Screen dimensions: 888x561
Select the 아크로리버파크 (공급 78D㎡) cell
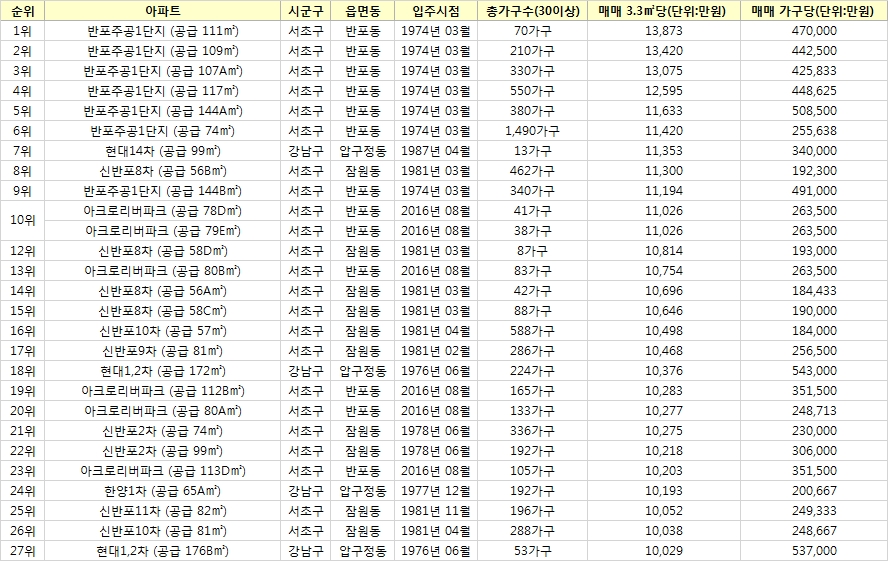(163, 211)
